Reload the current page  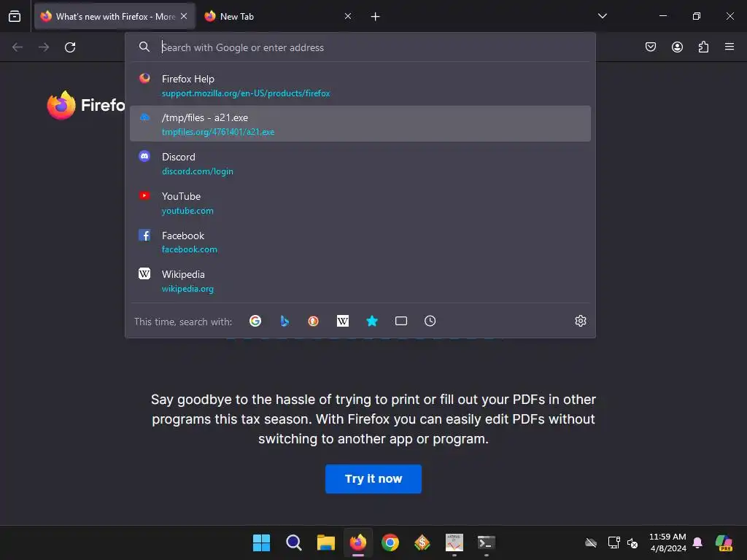(x=70, y=47)
